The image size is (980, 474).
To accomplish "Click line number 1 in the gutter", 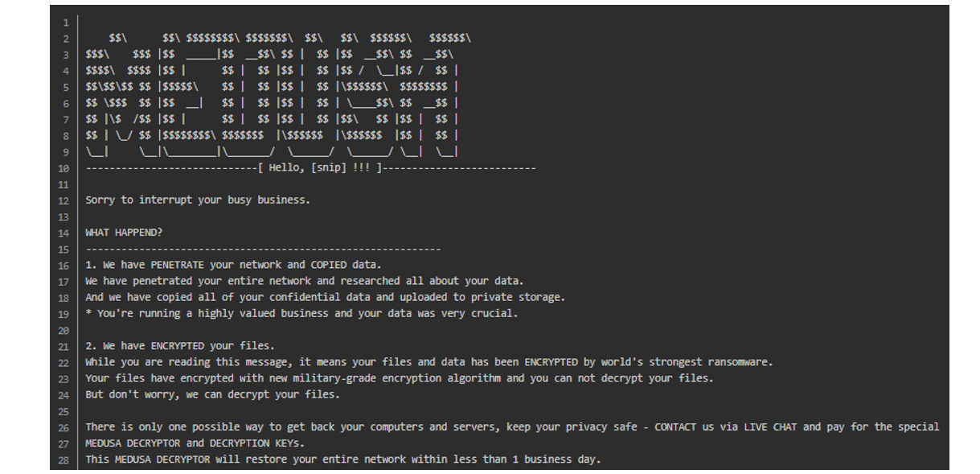I will click(66, 22).
